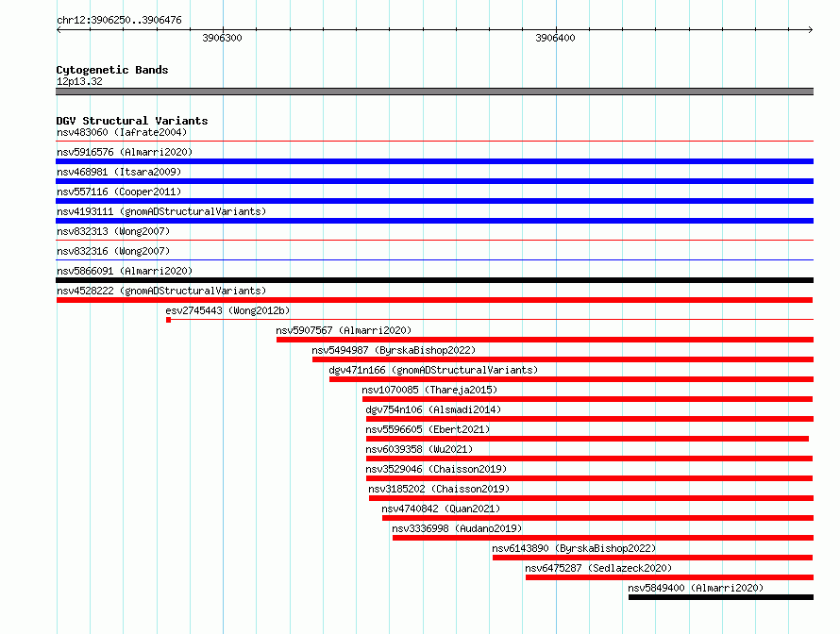Open variant nsv3185202 (Chaisson2019) label
This screenshot has width=840, height=634.
tap(439, 489)
